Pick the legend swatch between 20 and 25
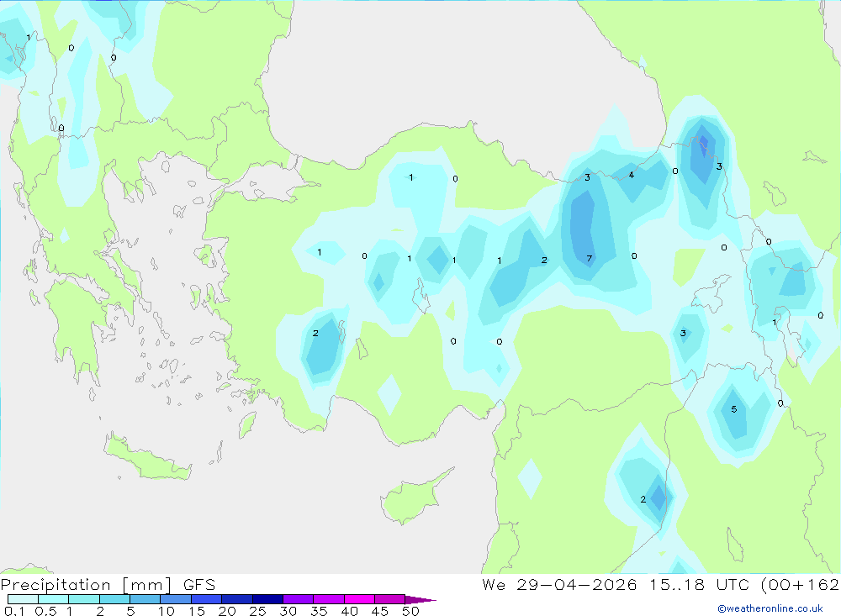This screenshot has width=841, height=616. click(x=236, y=599)
